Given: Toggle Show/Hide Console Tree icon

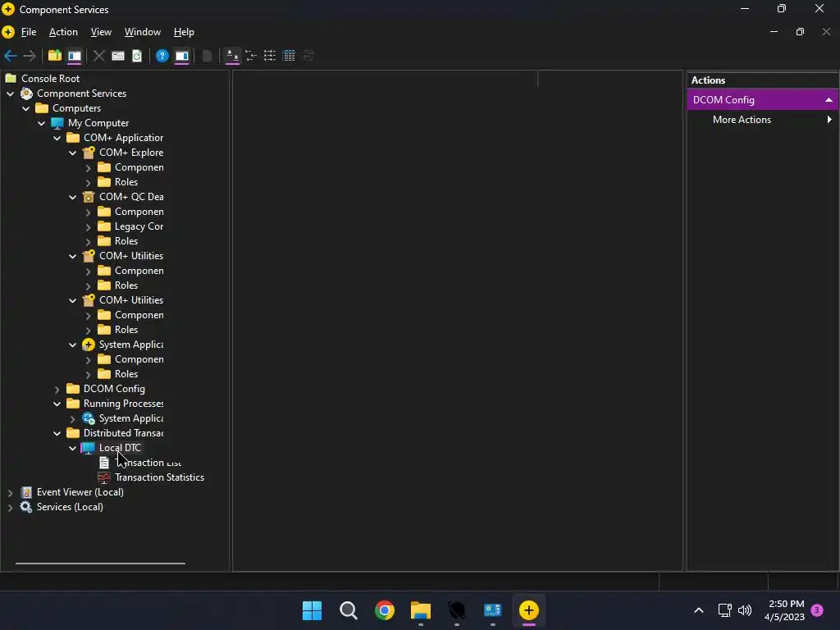Looking at the screenshot, I should [75, 56].
